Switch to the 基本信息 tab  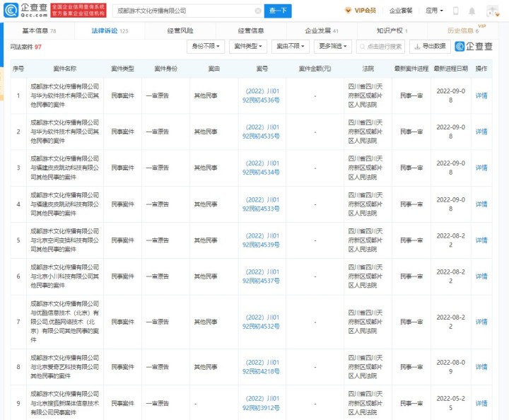click(39, 31)
